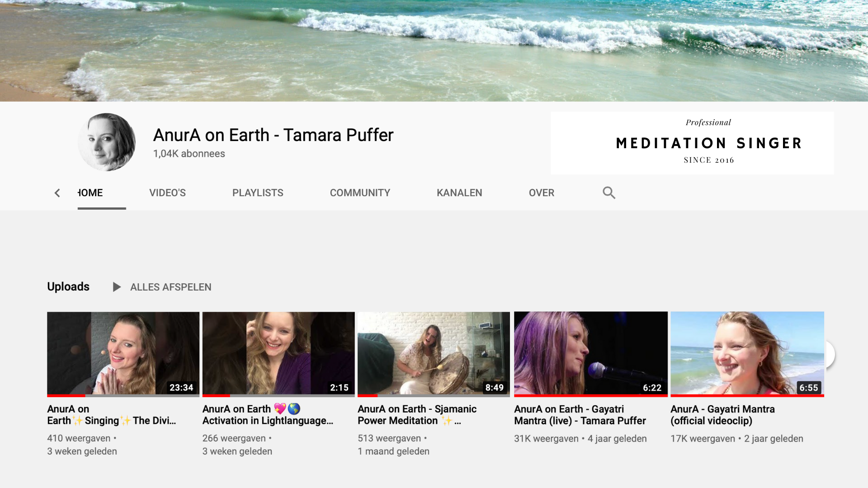Click the 266 weergaven view count
Screen dimensions: 868x488
[234, 438]
